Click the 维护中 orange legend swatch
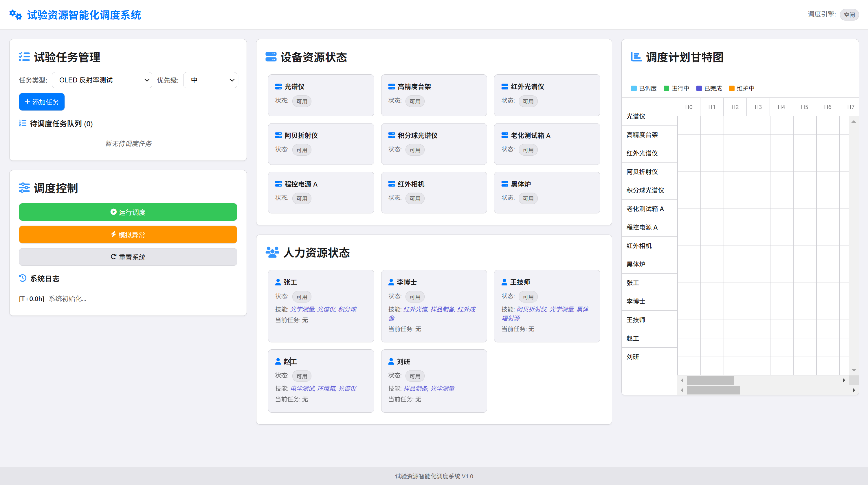This screenshot has width=868, height=485. 731,88
